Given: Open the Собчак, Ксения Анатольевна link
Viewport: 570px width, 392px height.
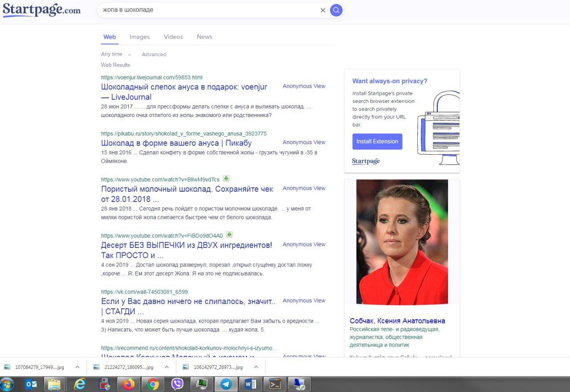Looking at the screenshot, I should [x=397, y=321].
